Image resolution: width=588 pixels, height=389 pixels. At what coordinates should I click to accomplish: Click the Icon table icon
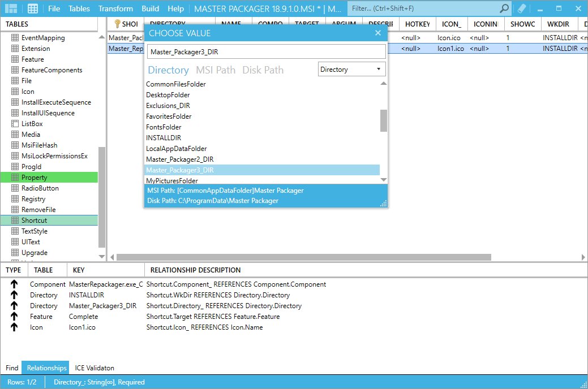click(15, 92)
